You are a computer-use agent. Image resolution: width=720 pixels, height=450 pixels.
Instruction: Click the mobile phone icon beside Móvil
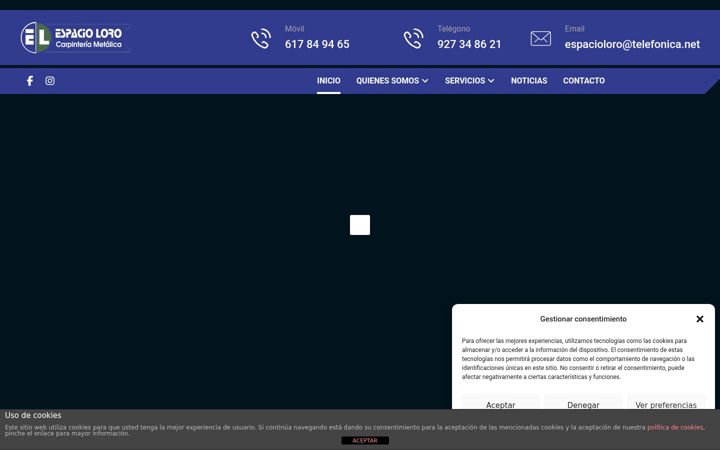point(261,39)
